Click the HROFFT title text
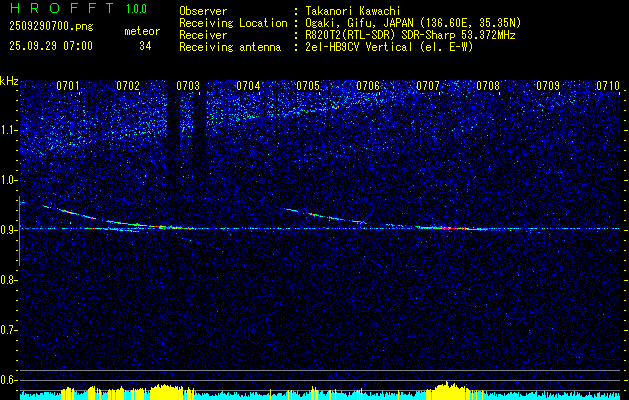The height and width of the screenshot is (400, 629). tap(60, 9)
